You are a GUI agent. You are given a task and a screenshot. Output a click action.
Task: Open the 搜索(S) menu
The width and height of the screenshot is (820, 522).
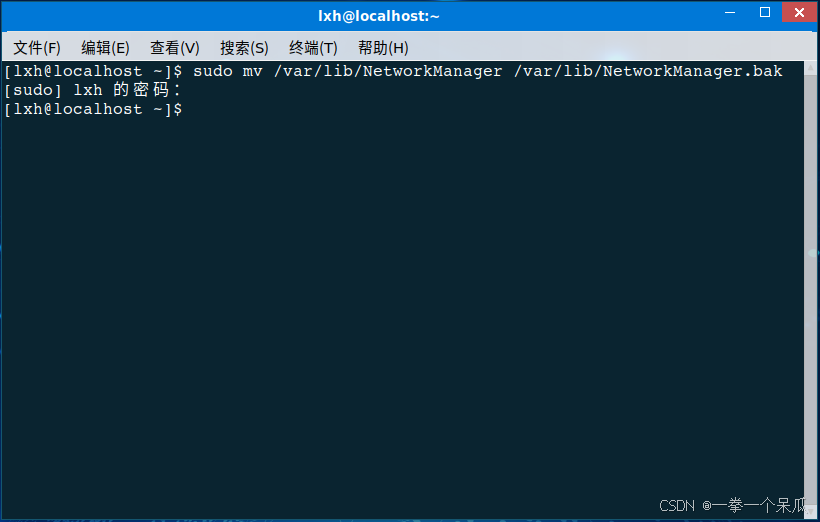point(244,48)
